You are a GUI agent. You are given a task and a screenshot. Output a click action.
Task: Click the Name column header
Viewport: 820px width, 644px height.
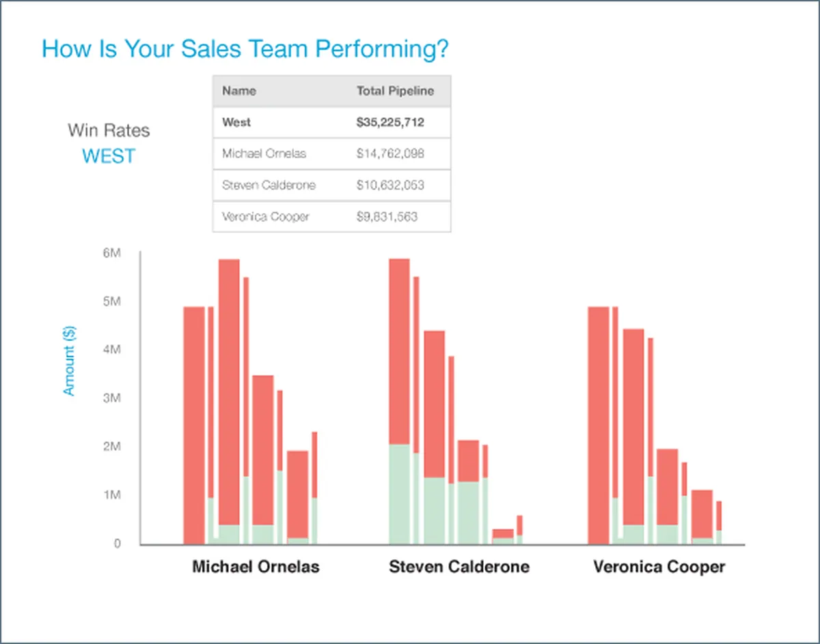tap(239, 91)
